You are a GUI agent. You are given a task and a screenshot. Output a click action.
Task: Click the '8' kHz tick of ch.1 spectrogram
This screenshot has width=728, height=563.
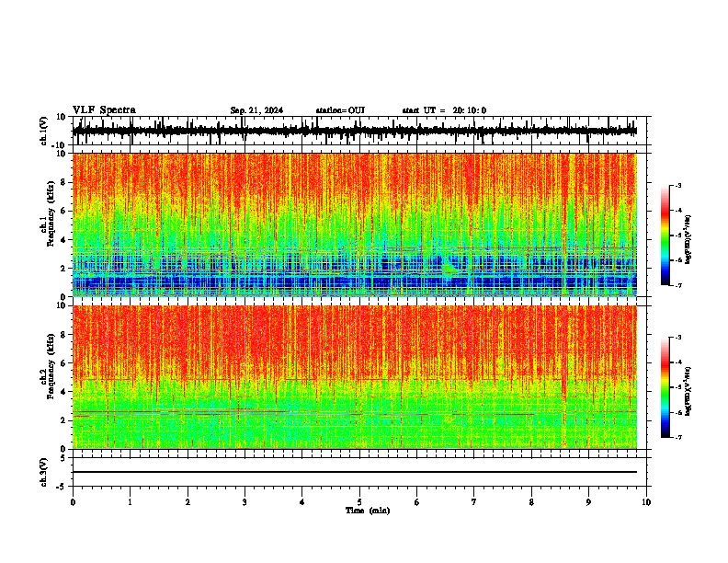pos(63,182)
